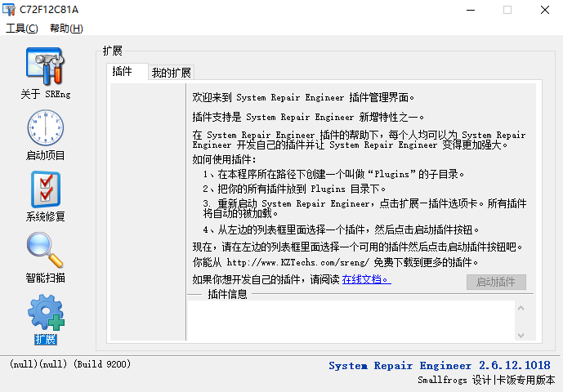Click the app icon in title bar
563x392 pixels.
pyautogui.click(x=9, y=10)
